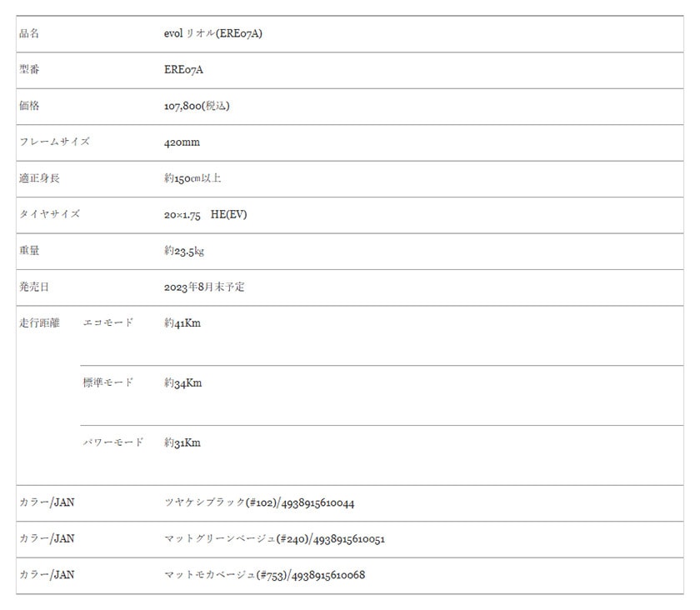Click the product name evol リオル(ERE07A)
This screenshot has height=610, width=700.
[x=213, y=33]
